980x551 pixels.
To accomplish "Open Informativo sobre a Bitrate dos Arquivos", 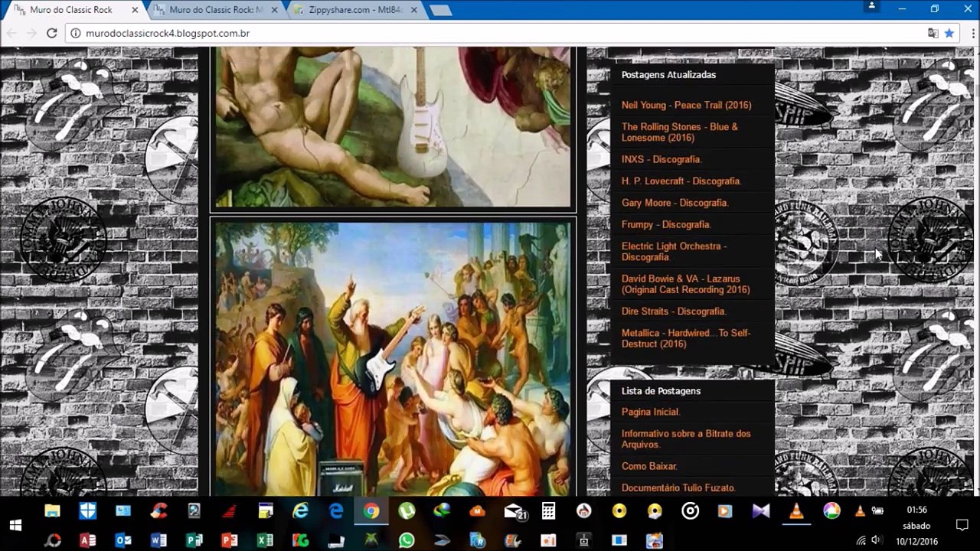I will coord(686,439).
